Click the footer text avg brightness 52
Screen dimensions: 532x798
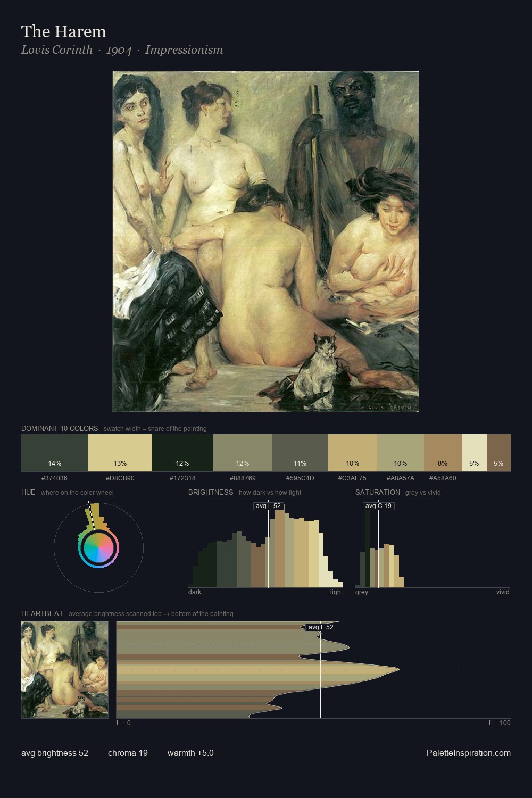[55, 753]
